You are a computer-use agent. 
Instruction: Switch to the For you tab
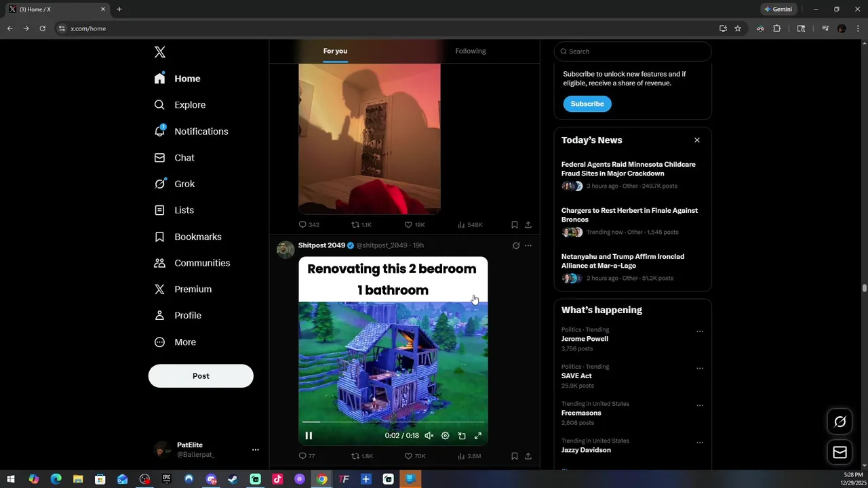coord(335,51)
